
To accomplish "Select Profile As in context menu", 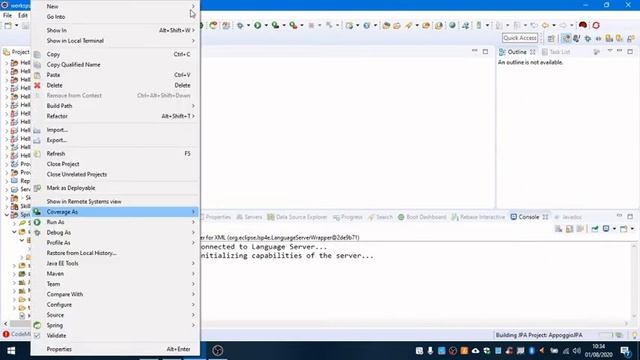I will coord(115,242).
